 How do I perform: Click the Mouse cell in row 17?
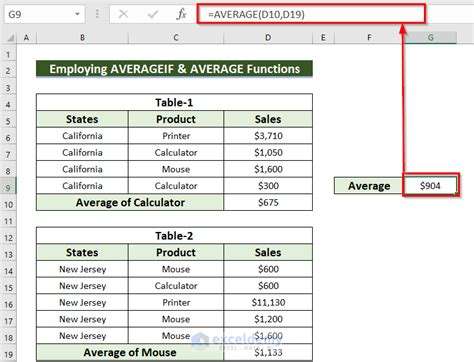point(176,319)
